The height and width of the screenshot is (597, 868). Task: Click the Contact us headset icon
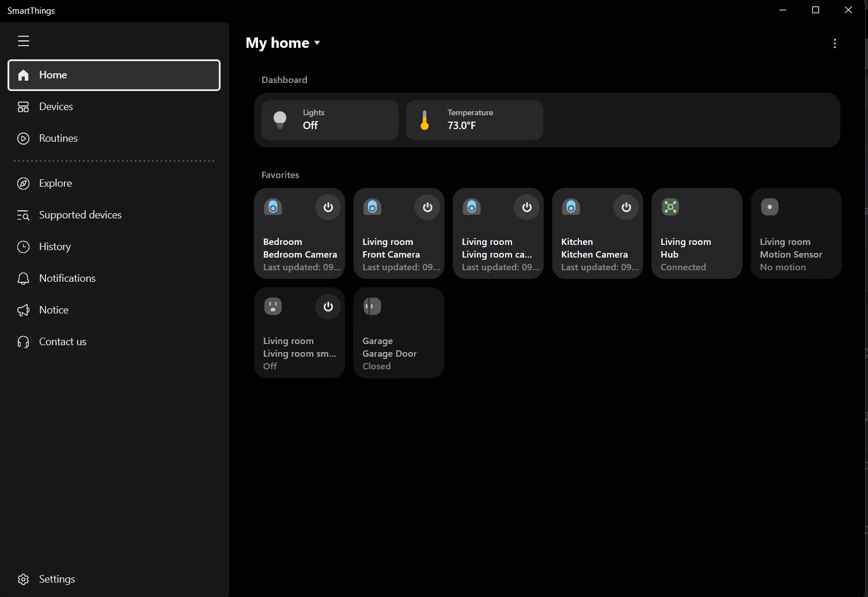click(23, 342)
